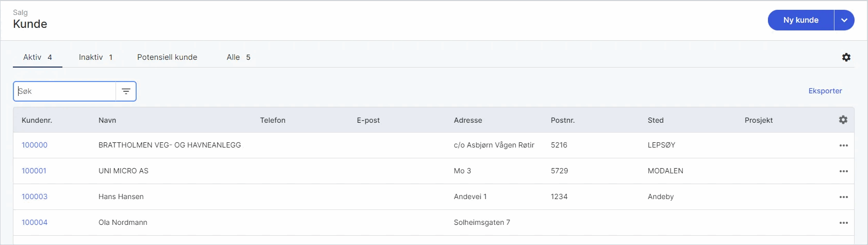
Task: Open customer number 100000
Action: pos(35,145)
